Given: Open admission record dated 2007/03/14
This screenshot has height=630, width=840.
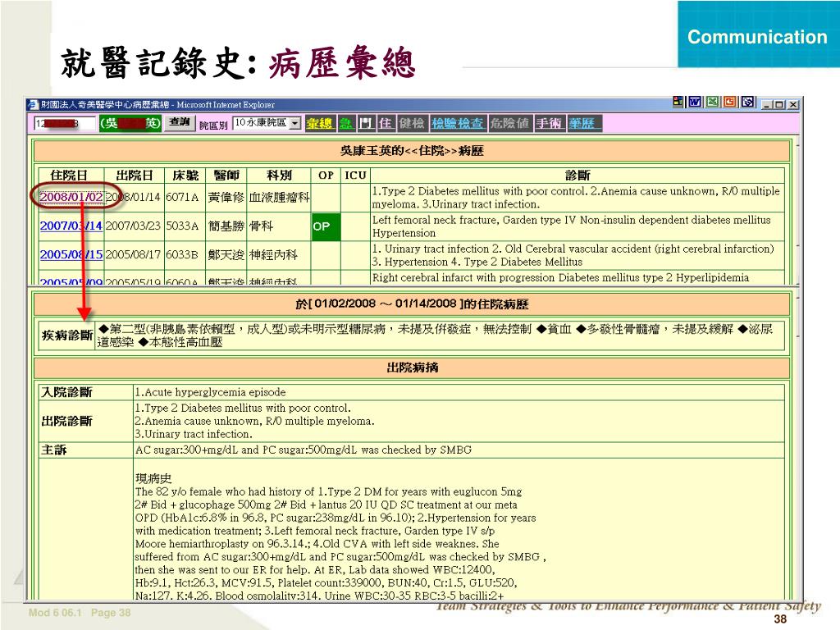Looking at the screenshot, I should coord(71,226).
